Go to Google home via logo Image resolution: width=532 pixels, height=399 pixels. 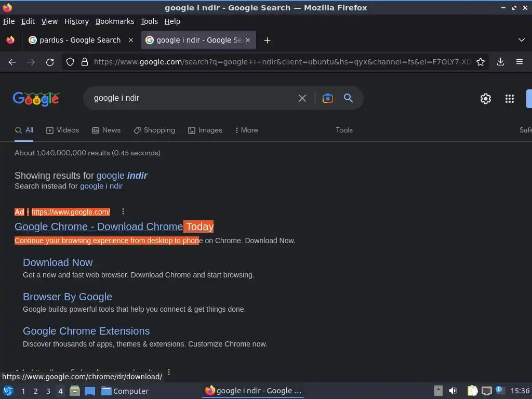pos(36,99)
